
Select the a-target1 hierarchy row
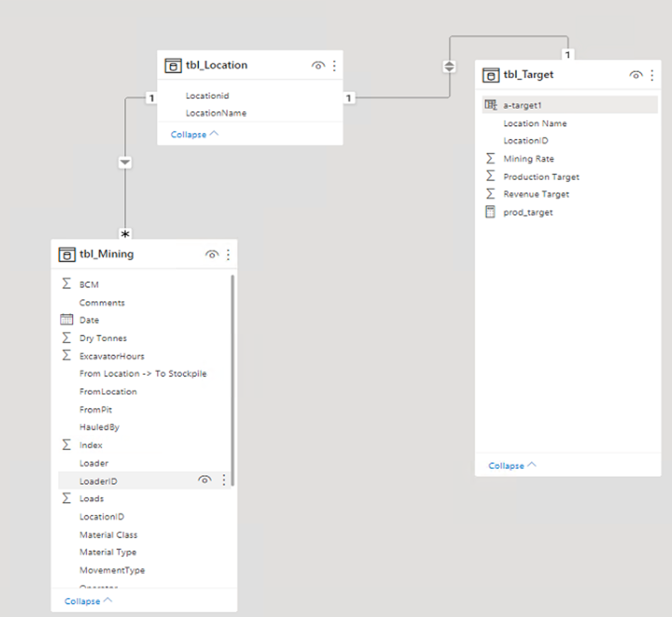tap(570, 105)
